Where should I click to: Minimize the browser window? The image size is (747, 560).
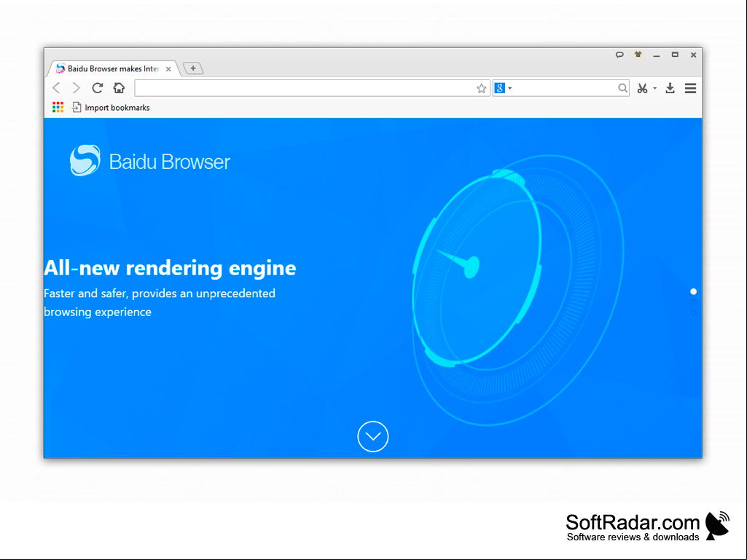(657, 55)
